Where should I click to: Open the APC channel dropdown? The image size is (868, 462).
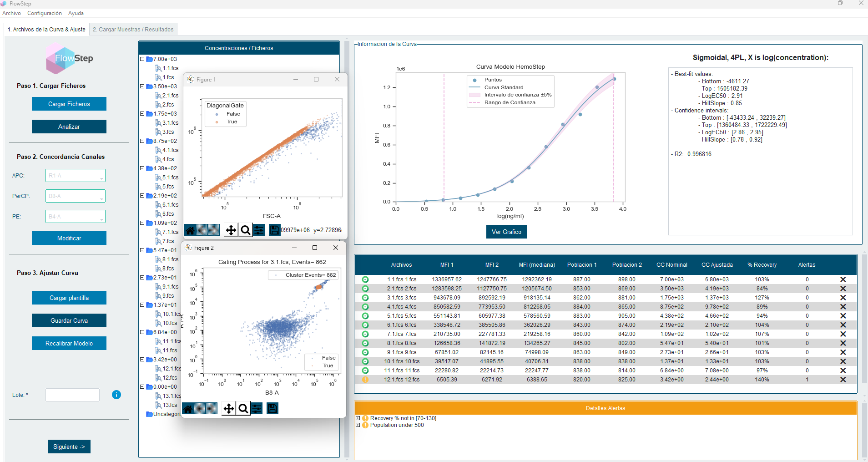pyautogui.click(x=101, y=176)
